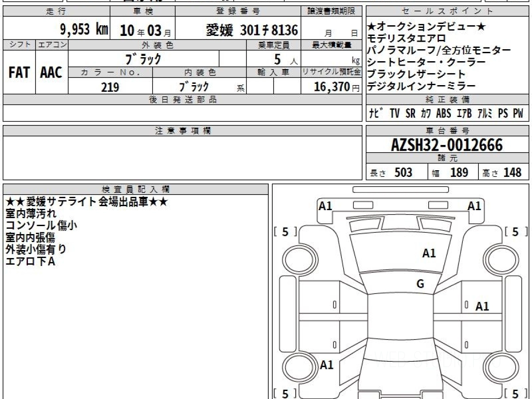
Task: Select registration number 愛媛 301チ8136
Action: coord(251,30)
